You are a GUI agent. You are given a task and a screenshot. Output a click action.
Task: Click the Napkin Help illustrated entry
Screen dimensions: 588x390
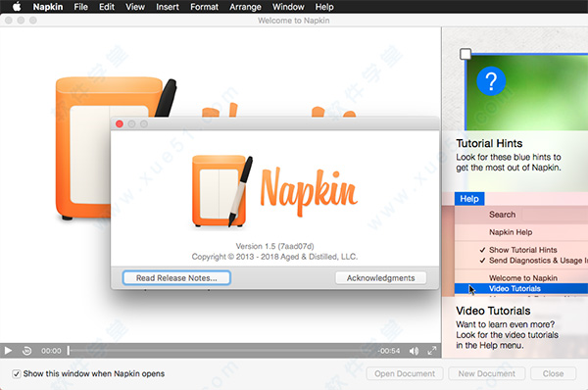511,232
